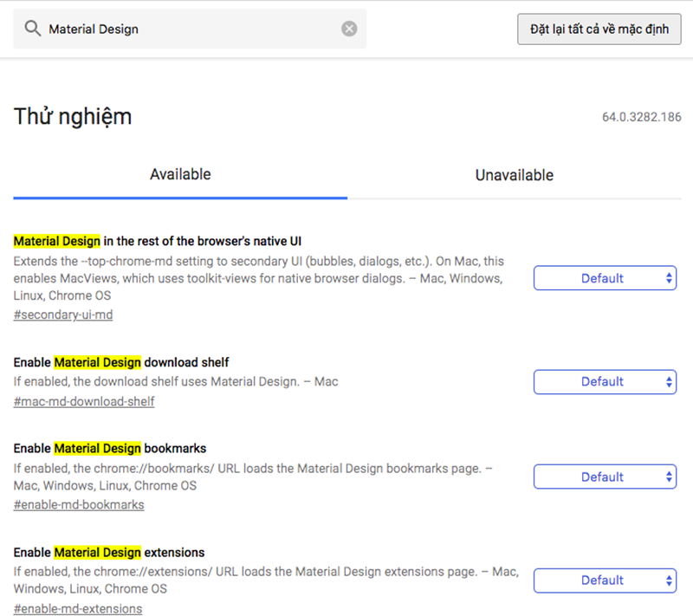The image size is (693, 616).
Task: Click the version number 64.0.3282.186
Action: 641,117
